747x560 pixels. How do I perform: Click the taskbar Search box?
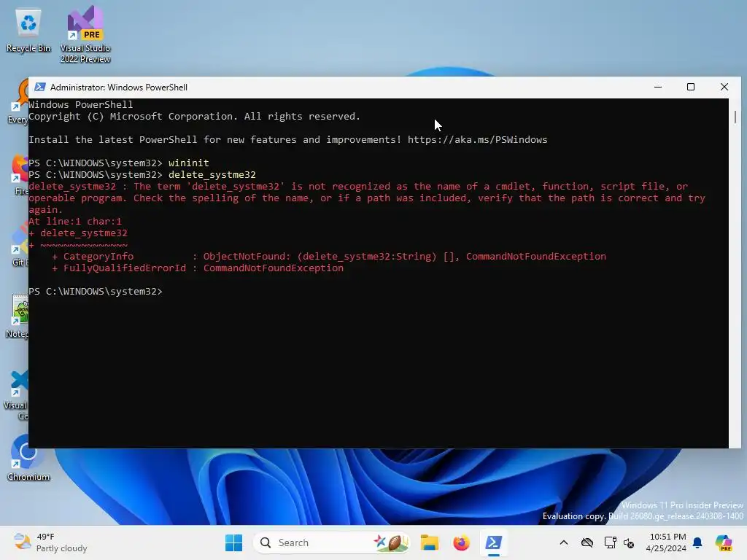point(332,542)
